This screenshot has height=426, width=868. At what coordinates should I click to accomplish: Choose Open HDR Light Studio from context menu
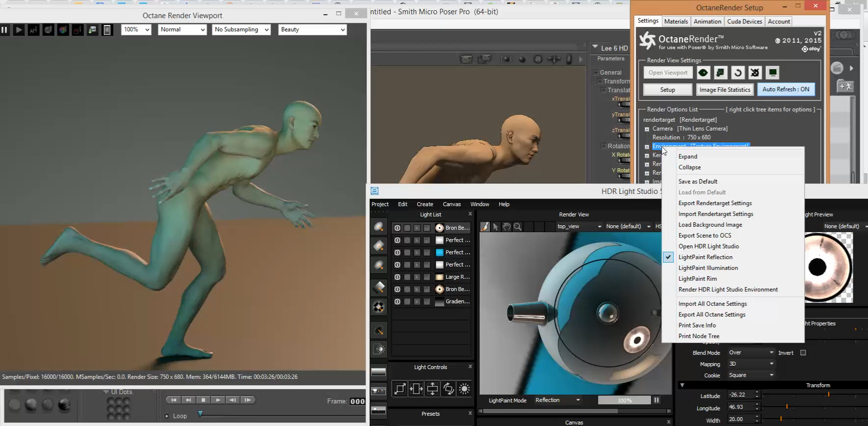click(x=708, y=246)
